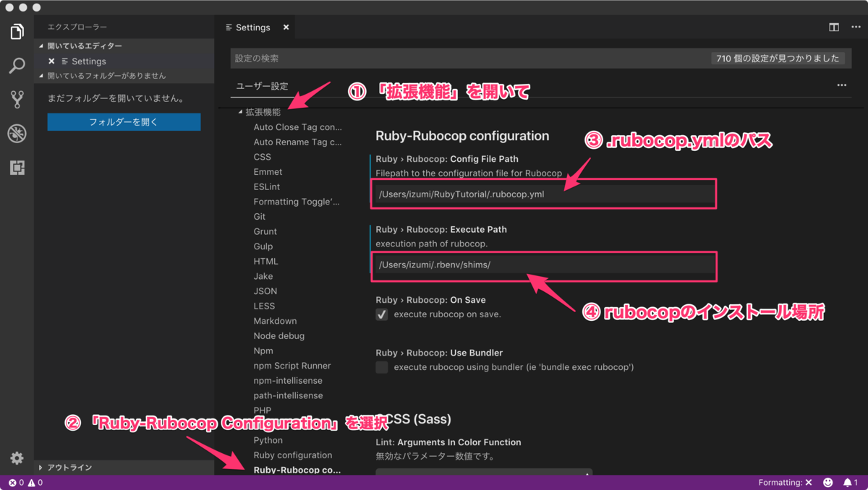The image size is (868, 490).
Task: Select Grunt in settings tree
Action: pos(265,231)
